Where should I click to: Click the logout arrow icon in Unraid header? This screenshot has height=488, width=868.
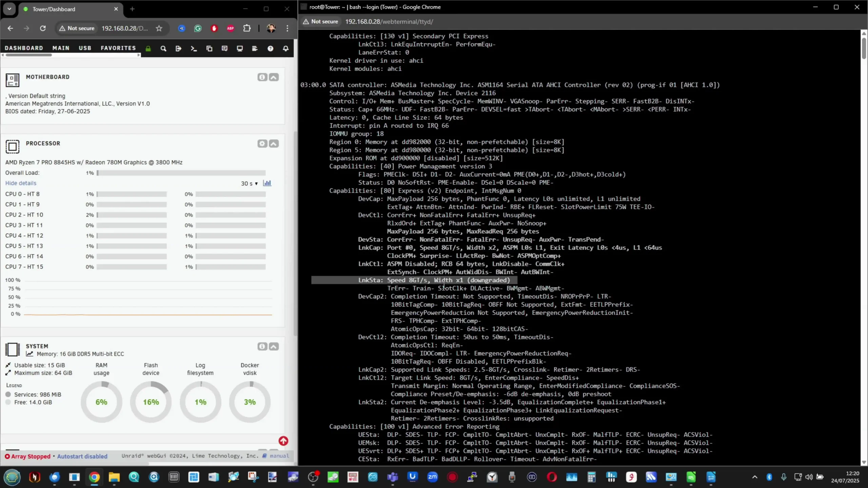pyautogui.click(x=179, y=48)
